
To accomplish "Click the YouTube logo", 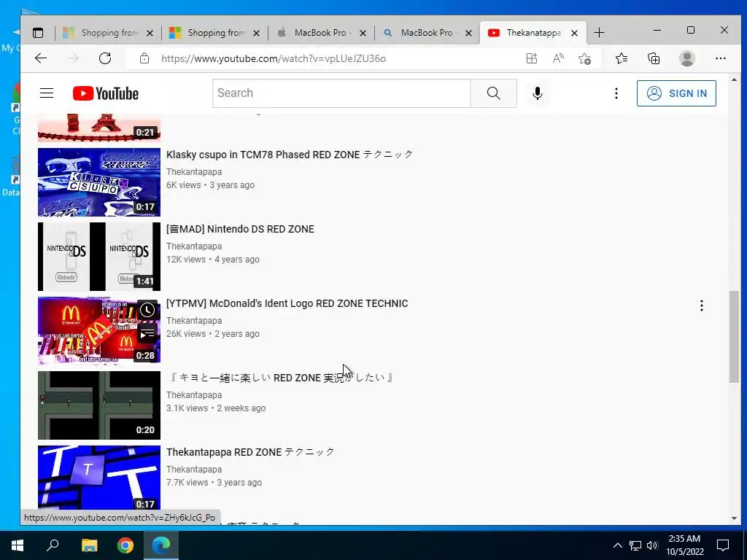I will (106, 93).
